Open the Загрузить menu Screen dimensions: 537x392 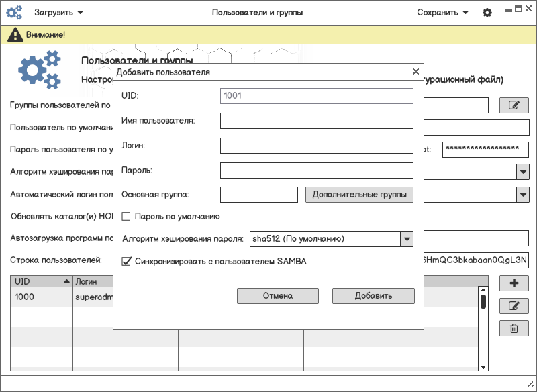click(59, 13)
